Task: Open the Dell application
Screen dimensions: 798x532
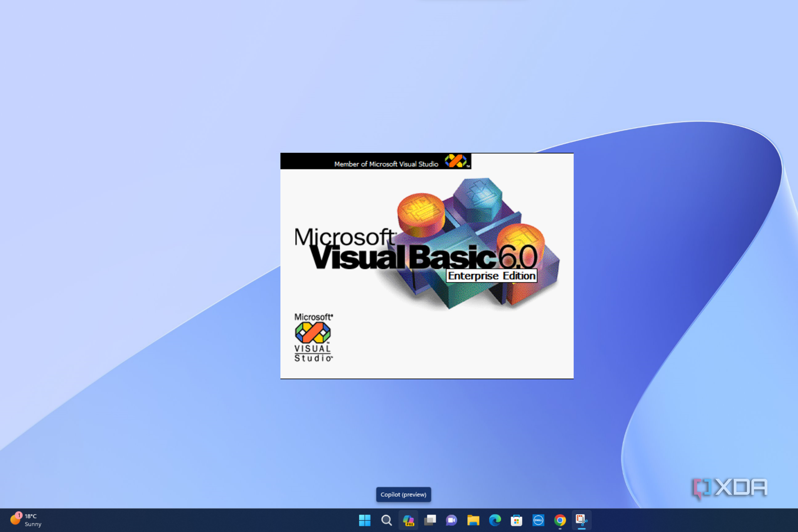Action: click(x=538, y=520)
